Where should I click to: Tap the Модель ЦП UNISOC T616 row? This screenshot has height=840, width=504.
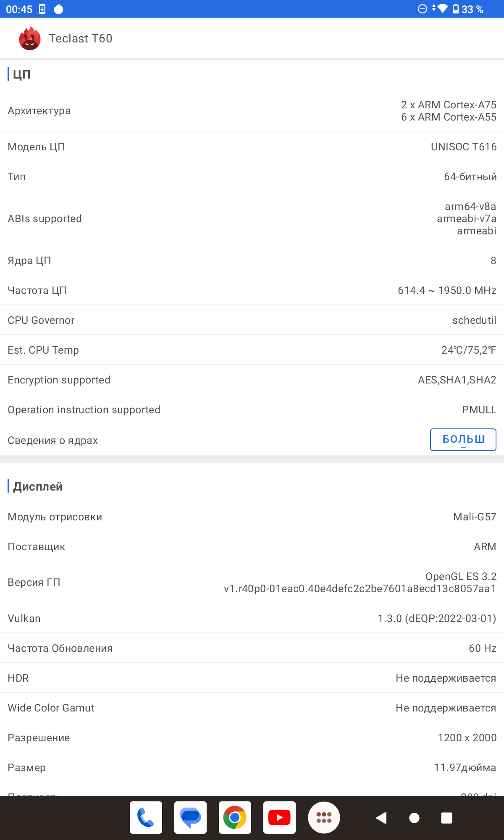252,147
